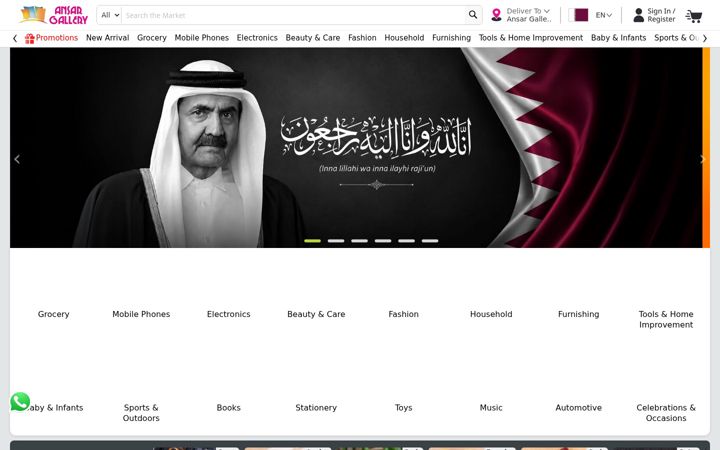Open Mobile Phones in the nav bar
Screen dimensions: 720x450
202,38
